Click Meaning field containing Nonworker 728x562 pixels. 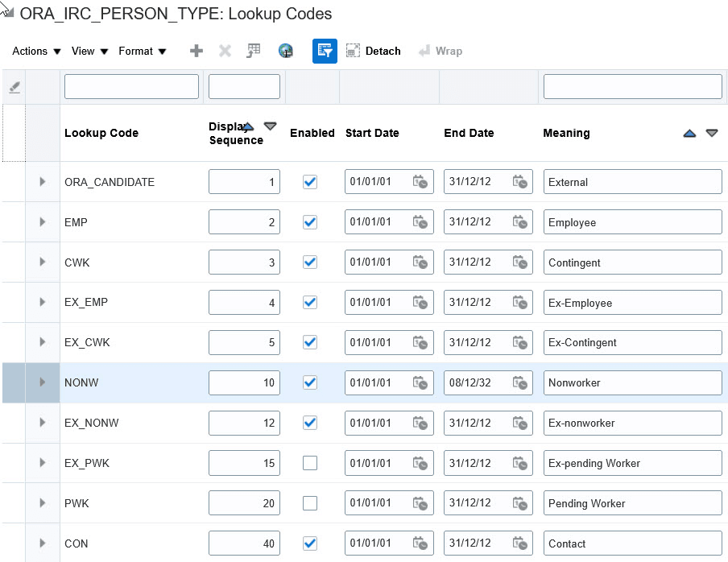pos(632,383)
